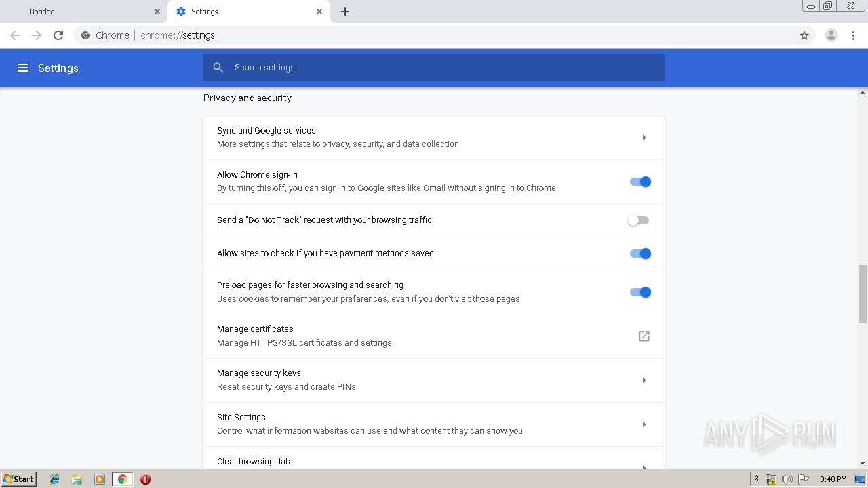Click 'Manage HTTPS/SSL certificates and settings' text
The width and height of the screenshot is (868, 488).
pos(304,343)
